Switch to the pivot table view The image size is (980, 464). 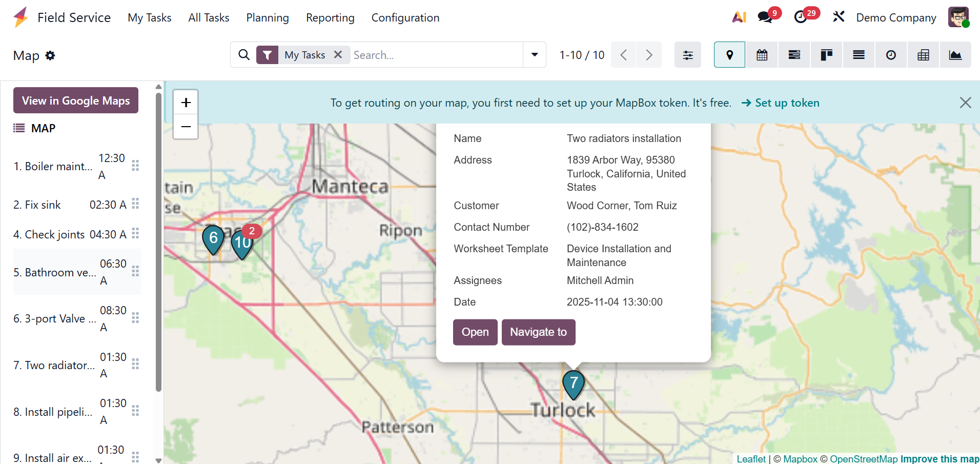tap(923, 55)
